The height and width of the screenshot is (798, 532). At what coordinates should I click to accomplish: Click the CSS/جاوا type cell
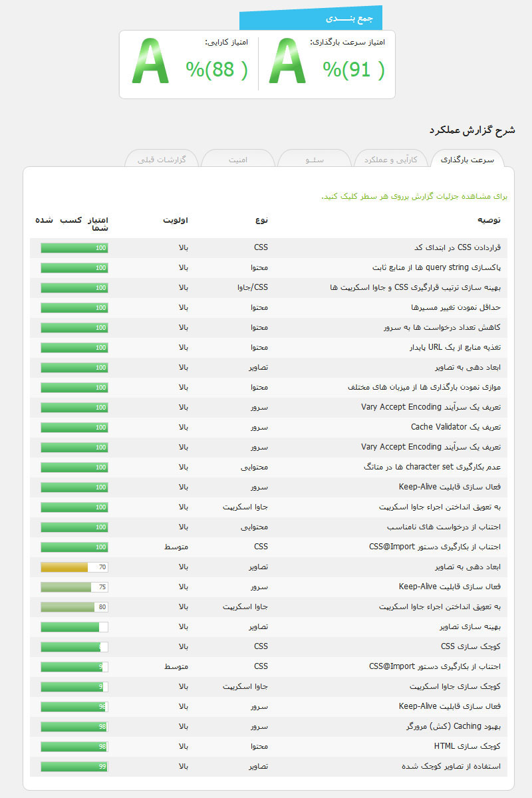[x=252, y=288]
